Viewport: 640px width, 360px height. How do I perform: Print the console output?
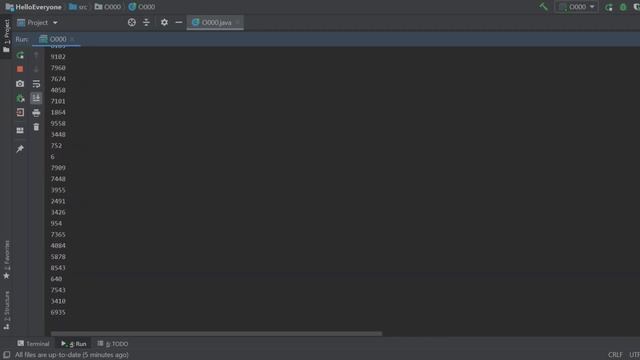click(36, 113)
